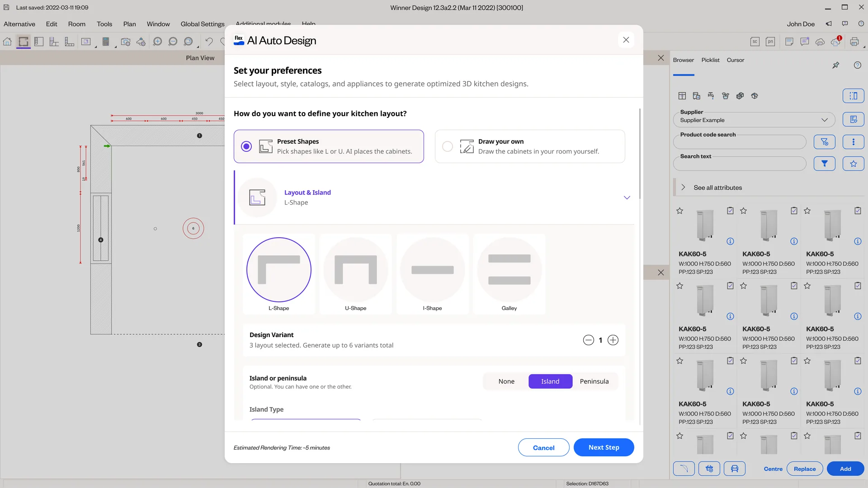
Task: Collapse the Layout & Island section chevron
Action: point(627,197)
